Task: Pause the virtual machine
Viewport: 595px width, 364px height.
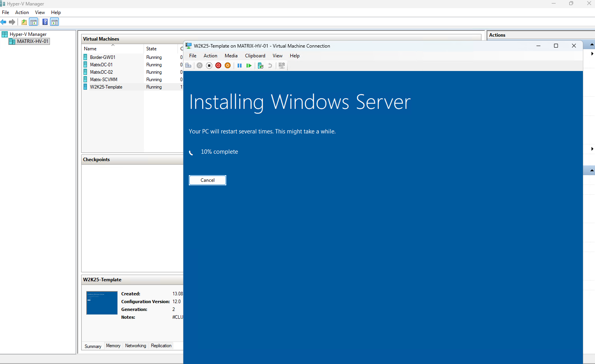Action: pyautogui.click(x=240, y=66)
